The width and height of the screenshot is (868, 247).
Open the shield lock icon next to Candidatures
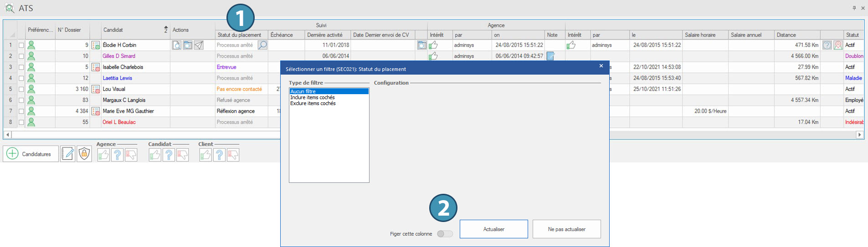click(84, 154)
